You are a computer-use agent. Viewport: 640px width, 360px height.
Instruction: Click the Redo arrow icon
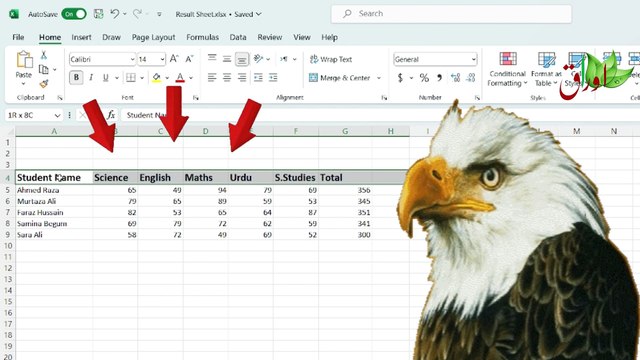pyautogui.click(x=137, y=14)
